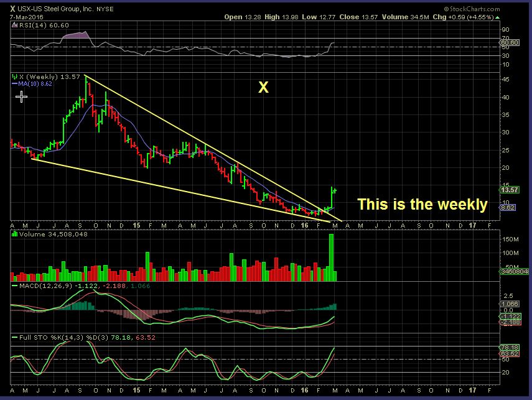The image size is (532, 400).
Task: Click the NYSE exchange label in header
Action: (x=105, y=9)
